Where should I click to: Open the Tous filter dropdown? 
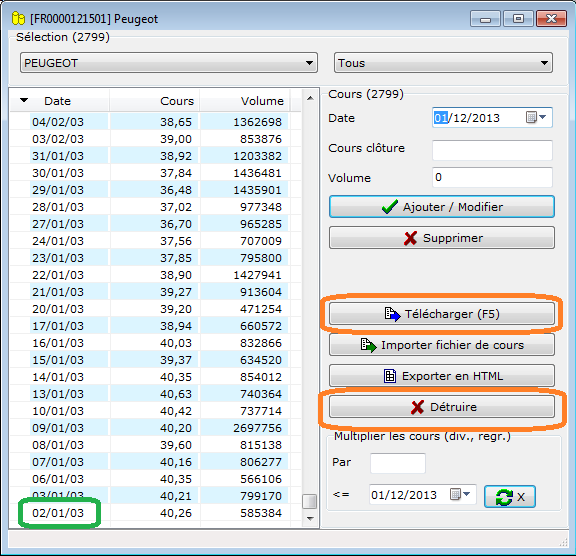click(x=544, y=63)
